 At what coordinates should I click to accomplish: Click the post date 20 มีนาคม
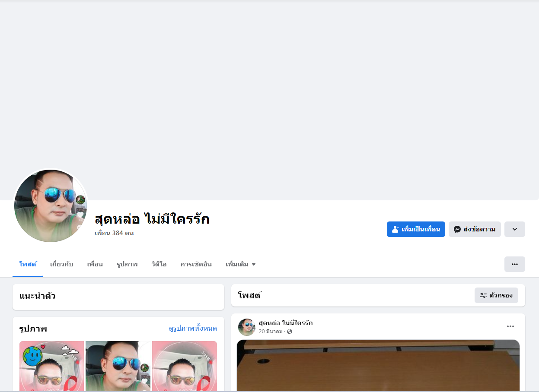click(x=271, y=332)
